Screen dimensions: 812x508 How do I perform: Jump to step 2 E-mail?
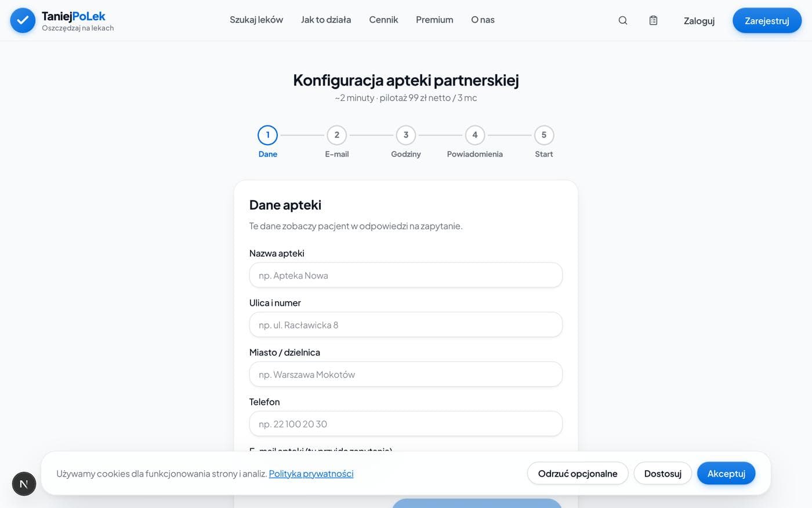[336, 135]
